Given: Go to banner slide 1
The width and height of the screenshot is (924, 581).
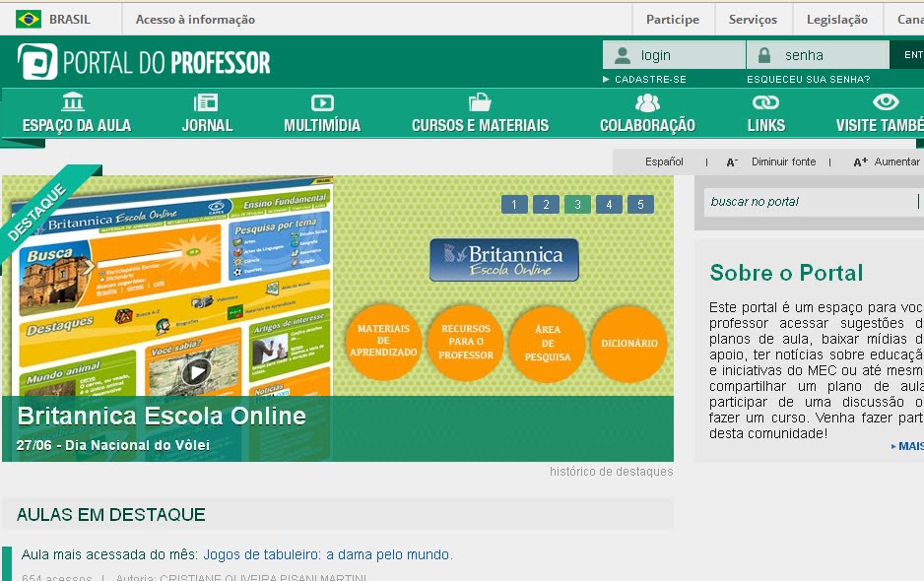Looking at the screenshot, I should coord(514,205).
